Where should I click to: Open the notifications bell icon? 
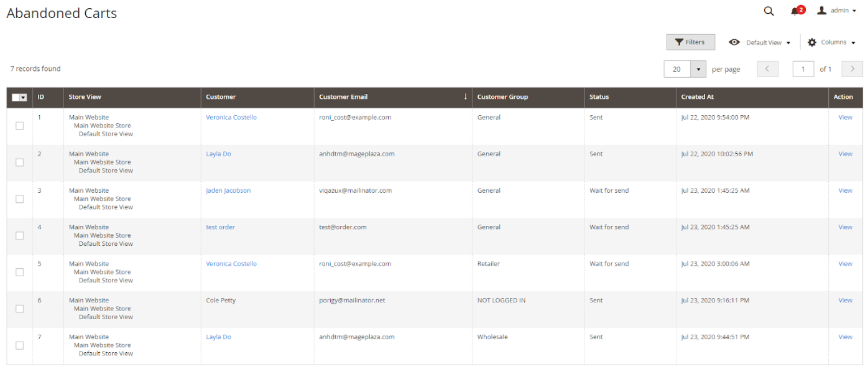(x=795, y=11)
